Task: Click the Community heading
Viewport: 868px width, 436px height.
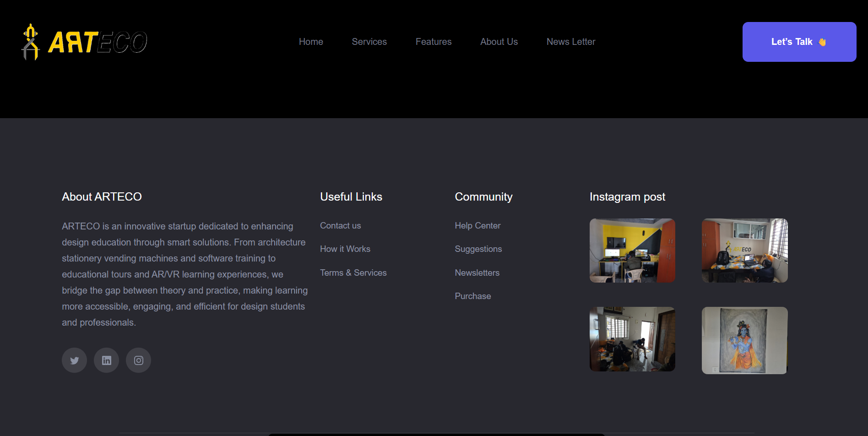Action: 483,197
